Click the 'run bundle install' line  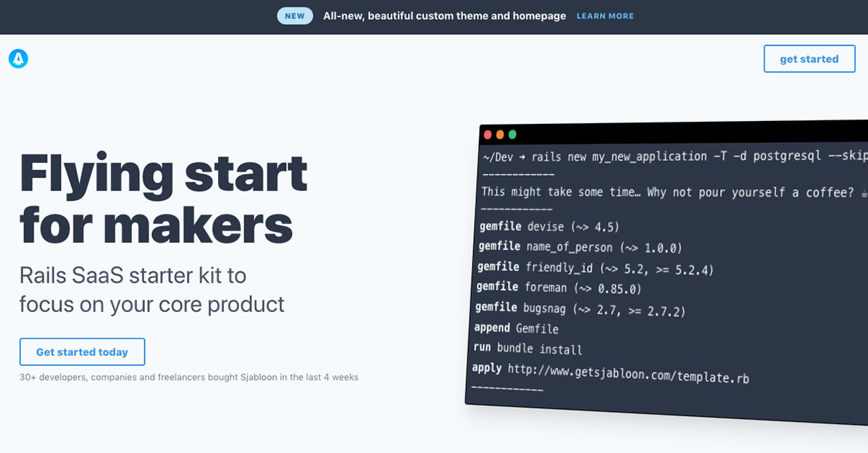(527, 349)
